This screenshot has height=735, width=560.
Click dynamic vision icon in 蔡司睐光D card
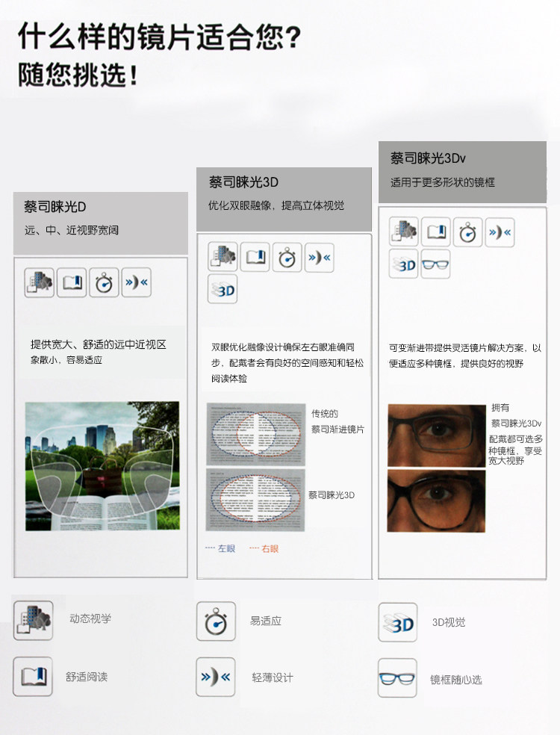(x=40, y=282)
